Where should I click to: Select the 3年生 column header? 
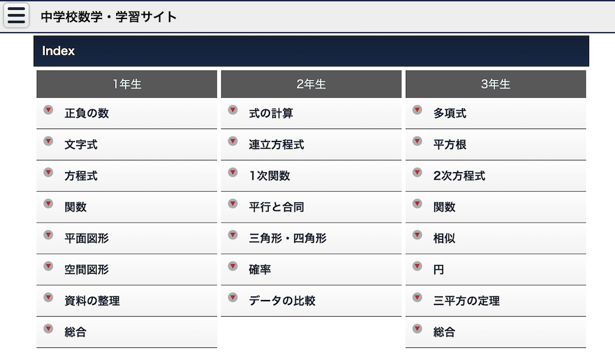(x=496, y=84)
